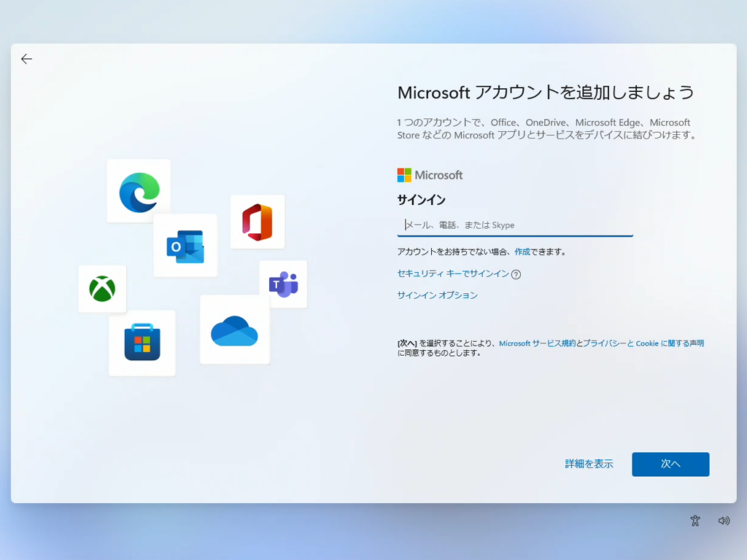
Task: Click the help icon beside security key sign-in
Action: (516, 274)
